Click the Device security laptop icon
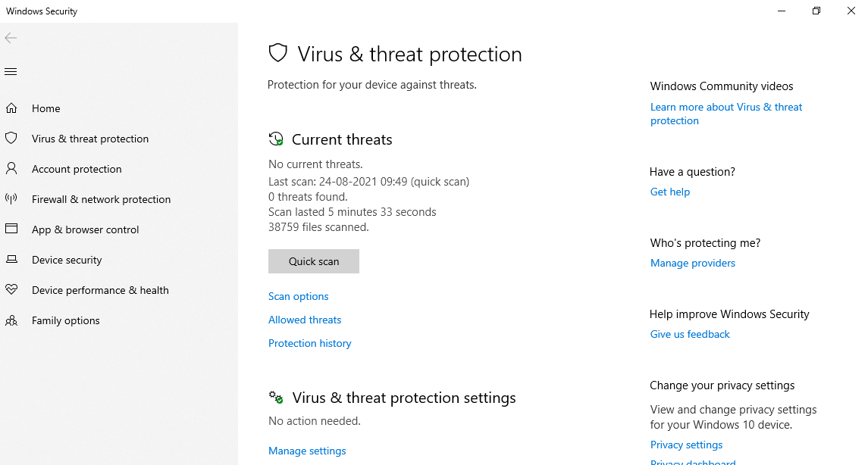Image resolution: width=868 pixels, height=465 pixels. (11, 260)
